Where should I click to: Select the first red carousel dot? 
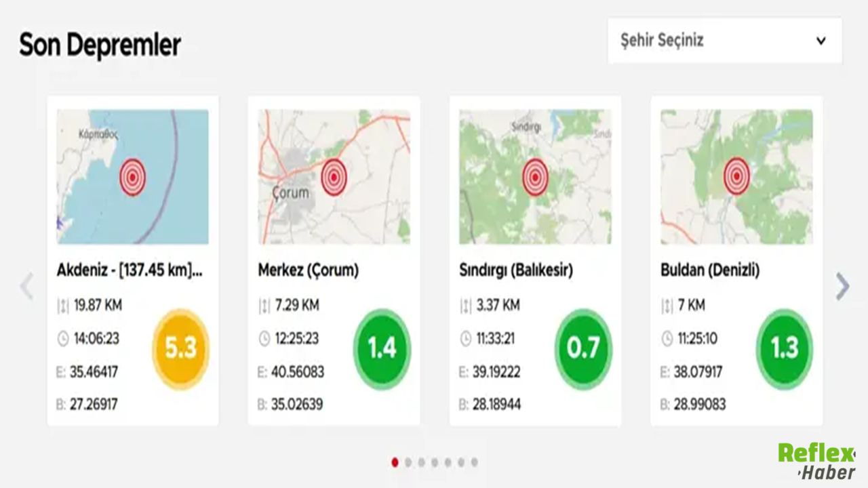click(395, 462)
